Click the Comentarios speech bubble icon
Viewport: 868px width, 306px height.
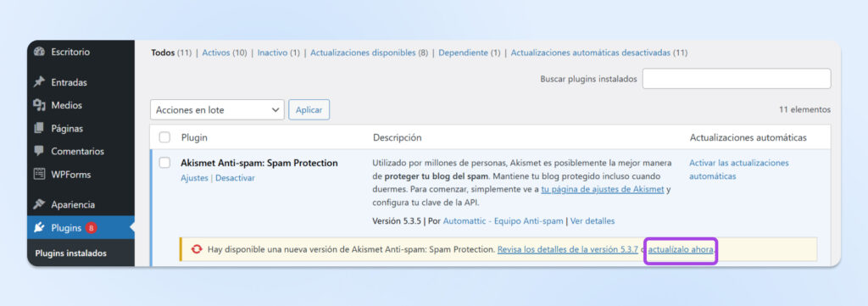39,151
